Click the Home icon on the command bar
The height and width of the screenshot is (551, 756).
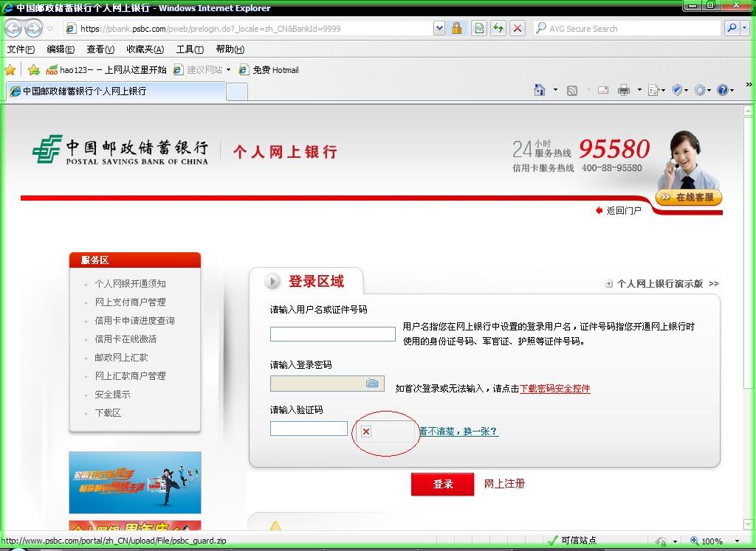(539, 89)
